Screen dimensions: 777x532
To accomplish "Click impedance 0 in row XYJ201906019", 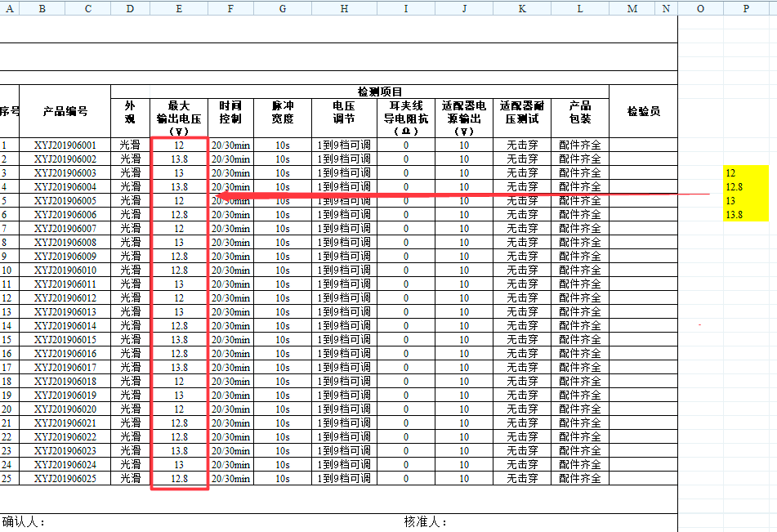I will 406,396.
